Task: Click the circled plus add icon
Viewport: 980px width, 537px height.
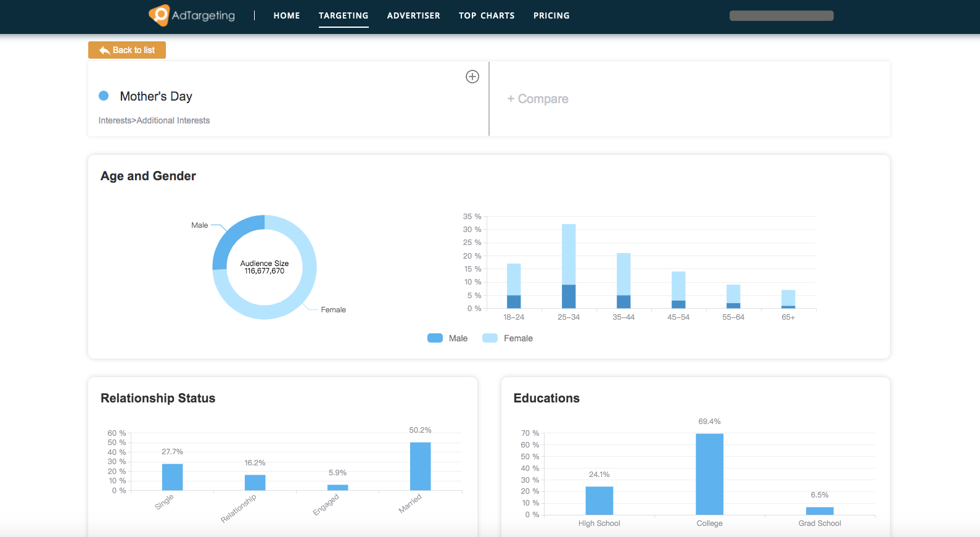Action: click(472, 77)
